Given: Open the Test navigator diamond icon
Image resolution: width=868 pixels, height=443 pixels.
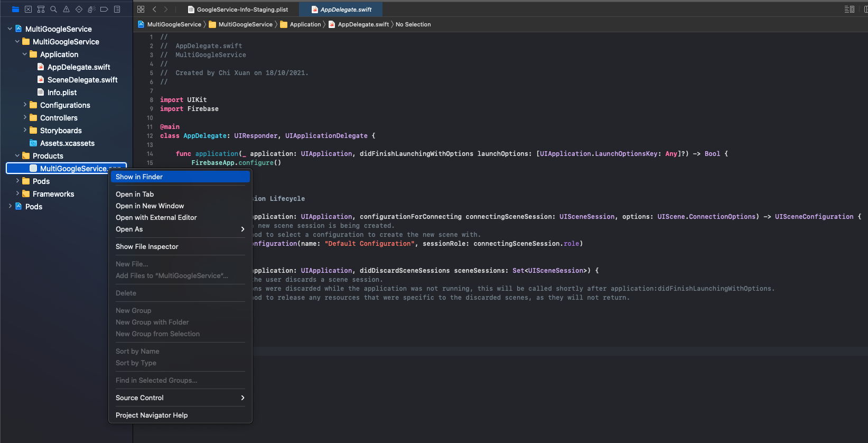Looking at the screenshot, I should click(79, 9).
